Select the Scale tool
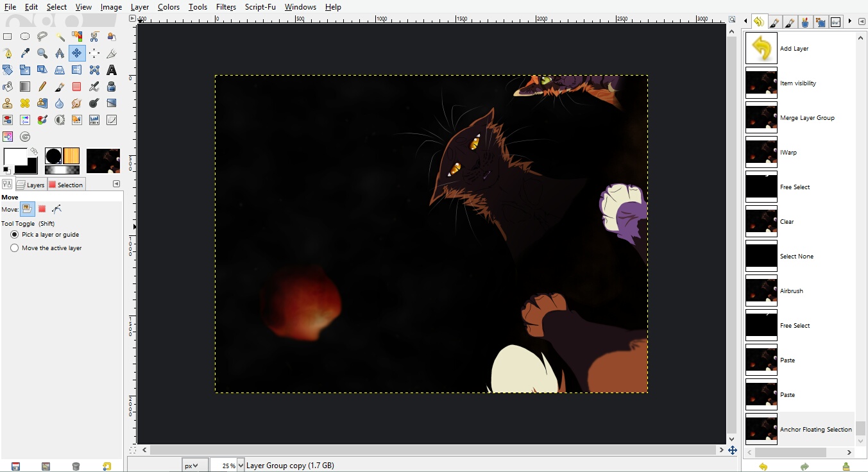 point(24,70)
